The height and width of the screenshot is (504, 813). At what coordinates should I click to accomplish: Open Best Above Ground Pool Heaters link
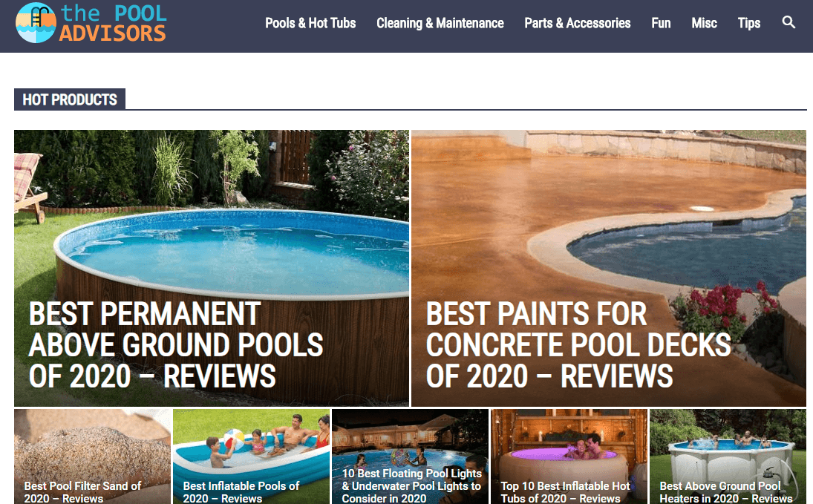pyautogui.click(x=726, y=492)
